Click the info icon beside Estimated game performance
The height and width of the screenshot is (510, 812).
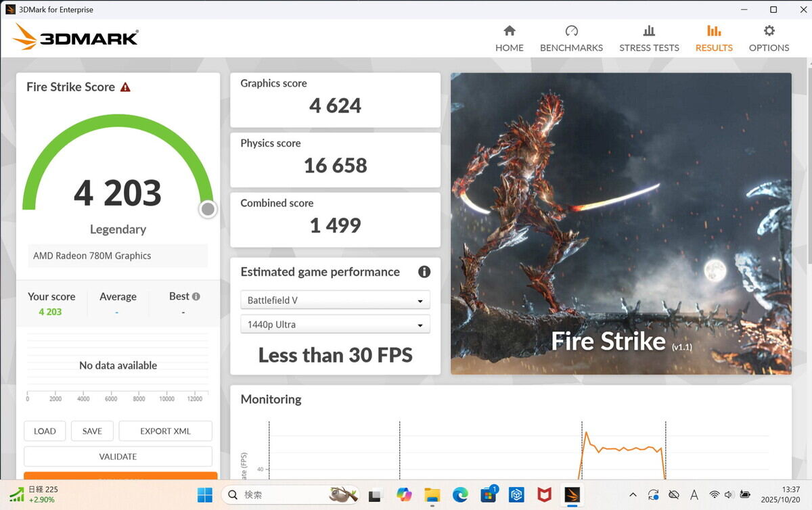(x=424, y=271)
